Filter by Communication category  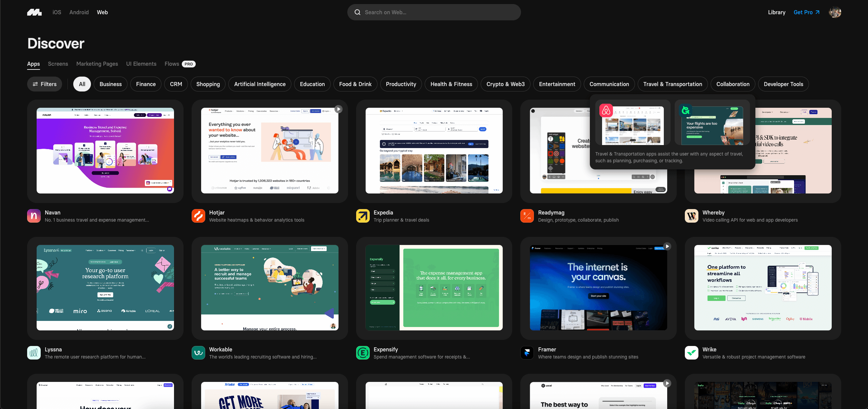coord(609,84)
